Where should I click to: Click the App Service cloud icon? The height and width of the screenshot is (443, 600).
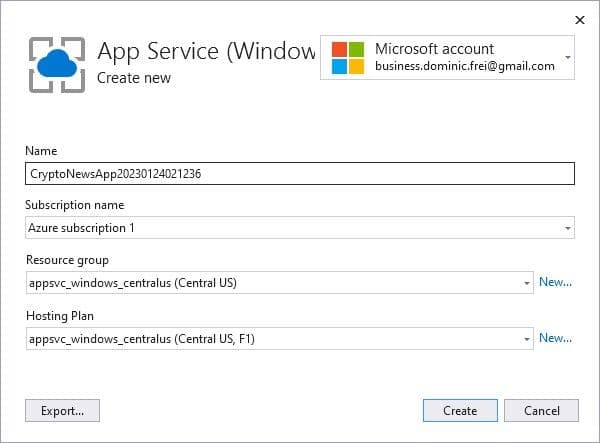56,62
